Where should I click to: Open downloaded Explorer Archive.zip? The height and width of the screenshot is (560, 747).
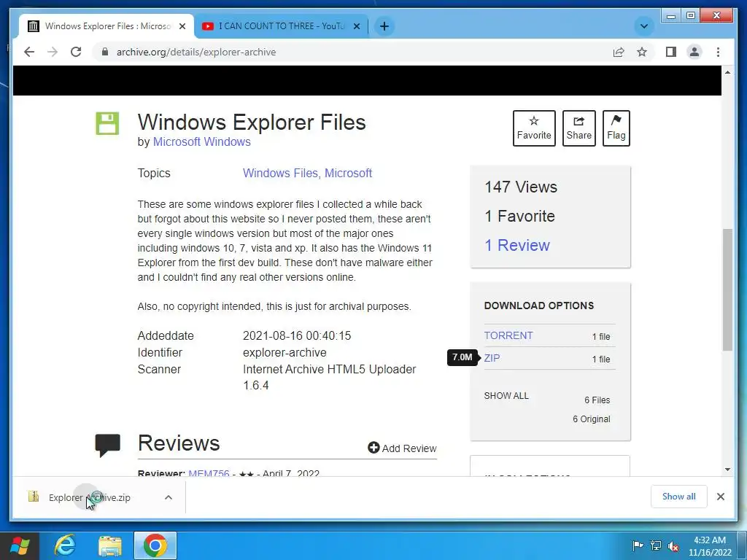coord(89,497)
